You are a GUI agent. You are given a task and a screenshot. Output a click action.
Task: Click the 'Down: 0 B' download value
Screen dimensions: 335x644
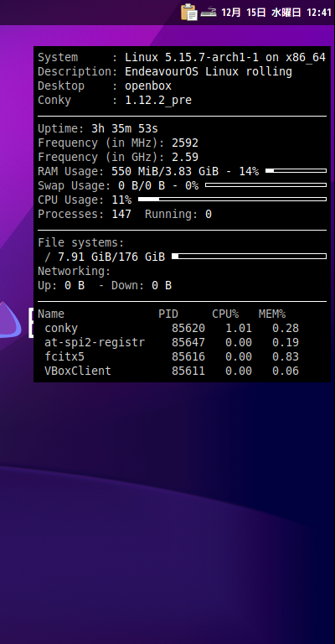(x=141, y=285)
